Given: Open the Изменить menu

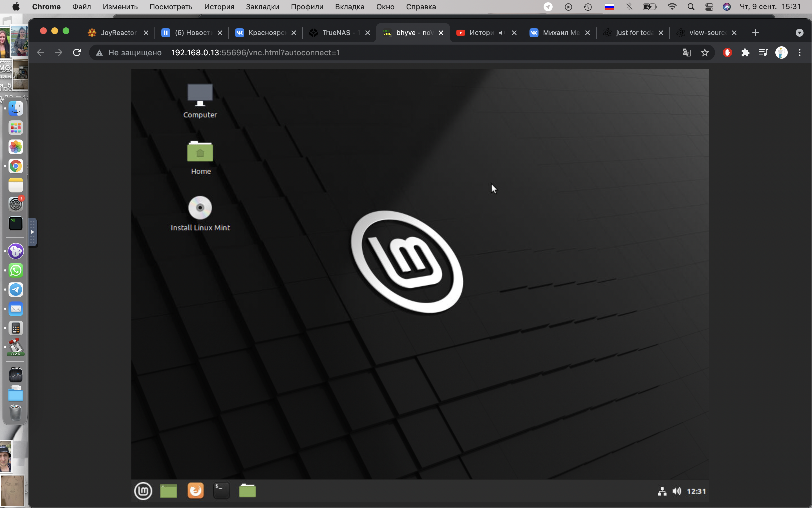Looking at the screenshot, I should [x=120, y=7].
